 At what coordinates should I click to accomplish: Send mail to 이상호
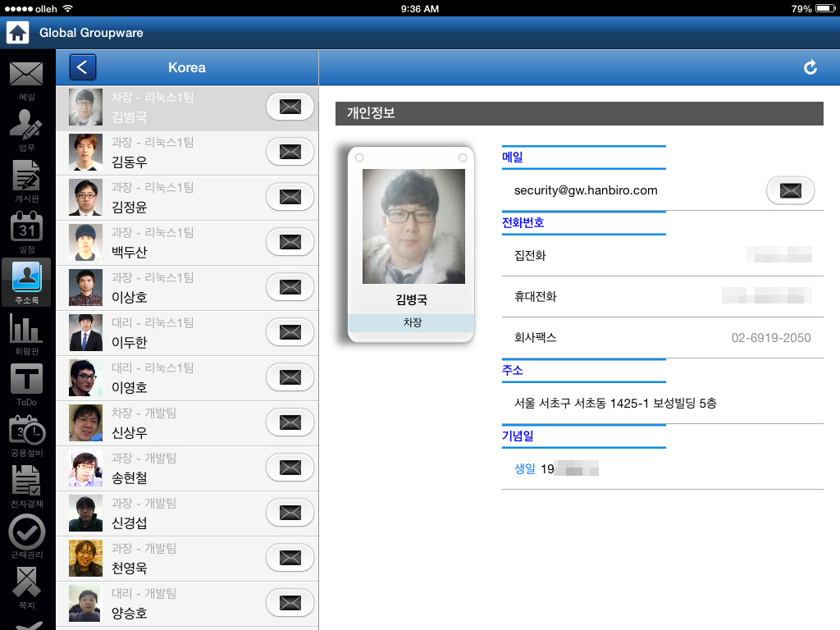pyautogui.click(x=290, y=287)
